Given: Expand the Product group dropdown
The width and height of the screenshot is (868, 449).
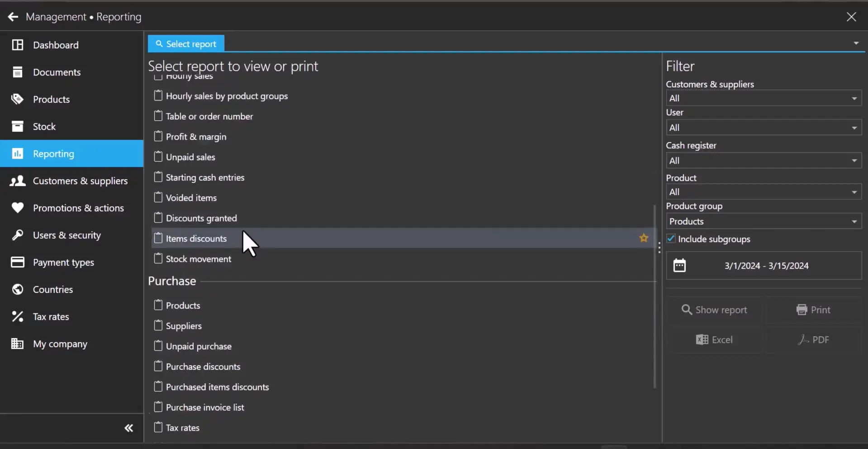Looking at the screenshot, I should tap(764, 221).
